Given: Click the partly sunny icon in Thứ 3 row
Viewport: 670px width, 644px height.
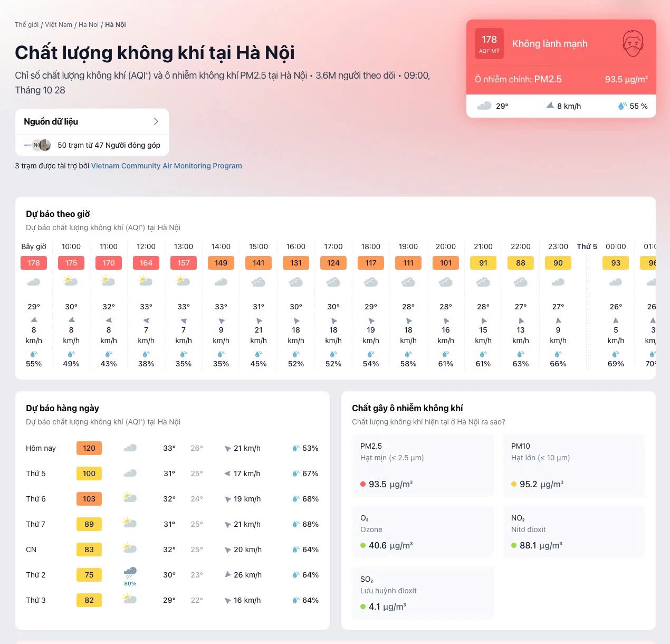Looking at the screenshot, I should coord(130,598).
